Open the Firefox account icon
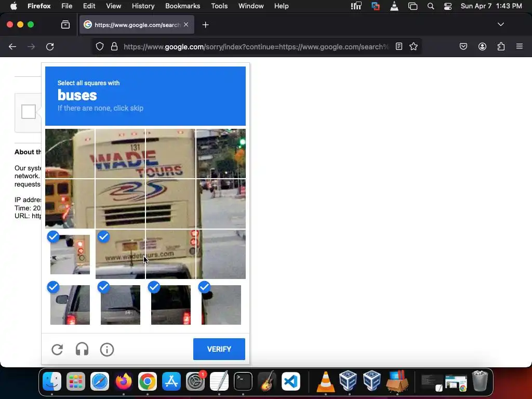 pos(482,46)
